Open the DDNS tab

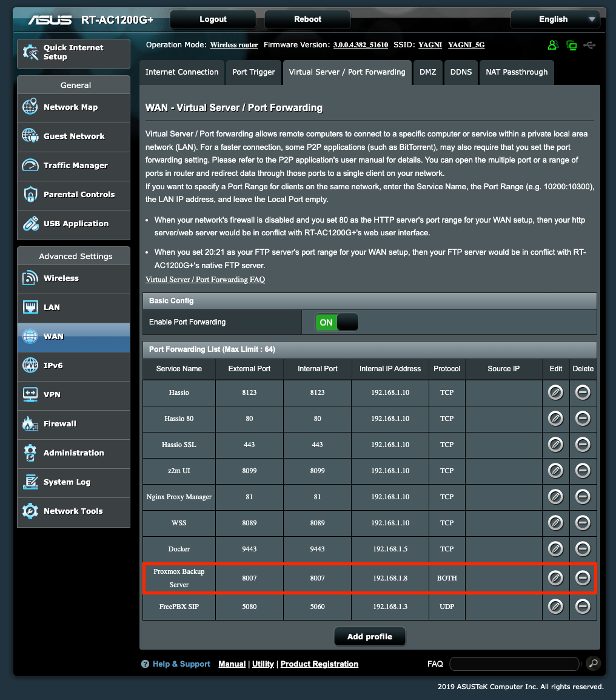tap(461, 72)
